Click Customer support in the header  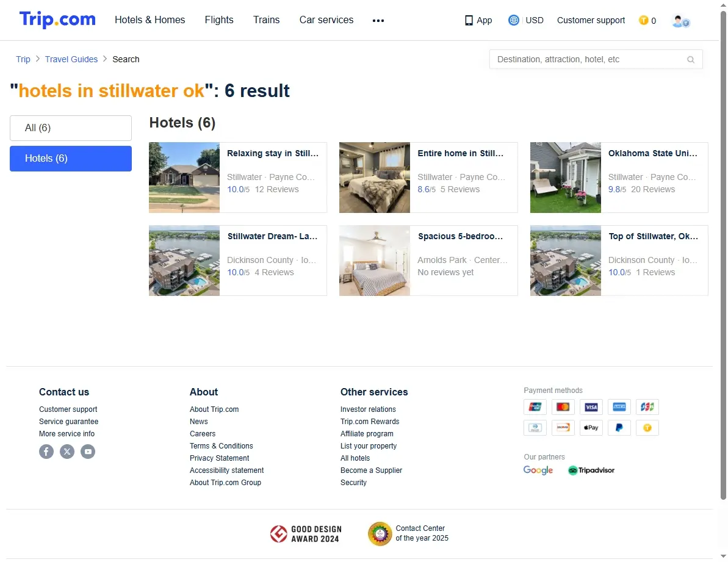pos(591,20)
